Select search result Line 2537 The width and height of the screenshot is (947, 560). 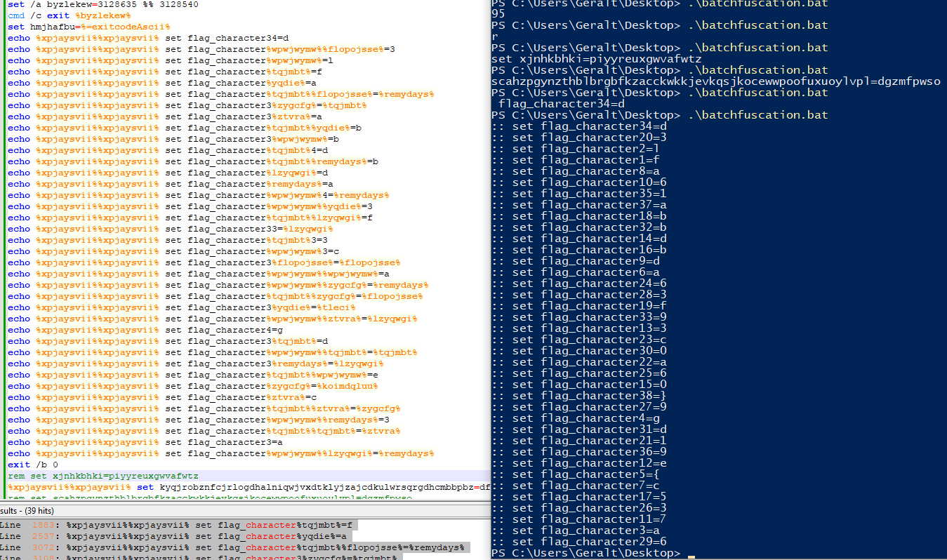pyautogui.click(x=174, y=535)
